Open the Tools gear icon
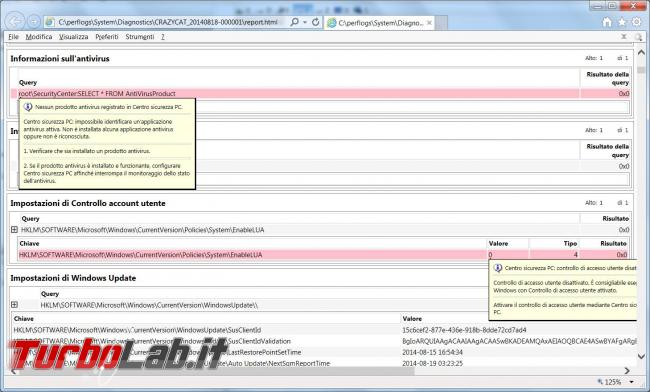650x392 pixels. 637,22
